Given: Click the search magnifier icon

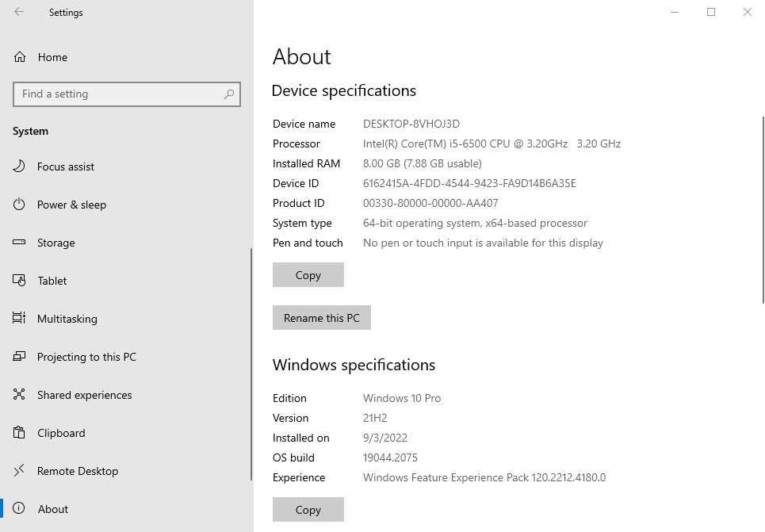Looking at the screenshot, I should tap(229, 94).
